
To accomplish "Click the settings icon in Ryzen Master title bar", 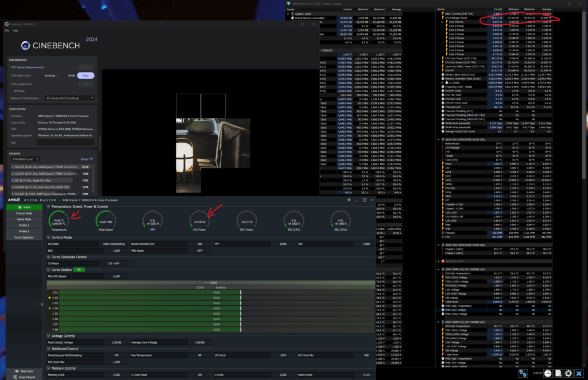I will pos(349,200).
